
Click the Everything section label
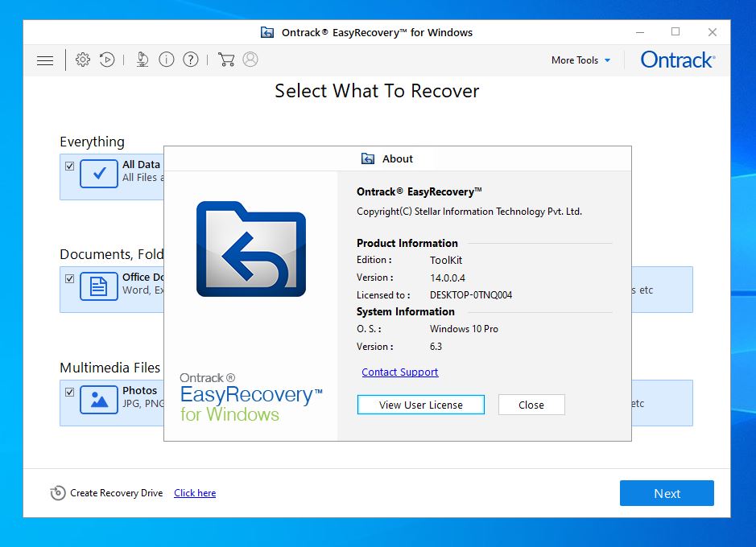click(92, 142)
